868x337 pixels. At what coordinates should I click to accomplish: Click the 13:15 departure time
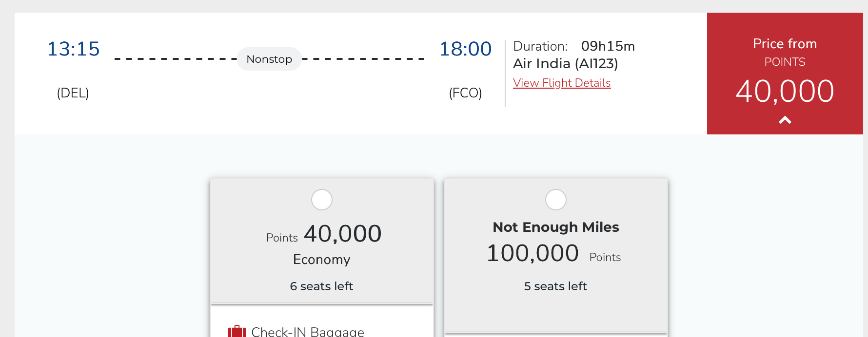click(x=73, y=49)
